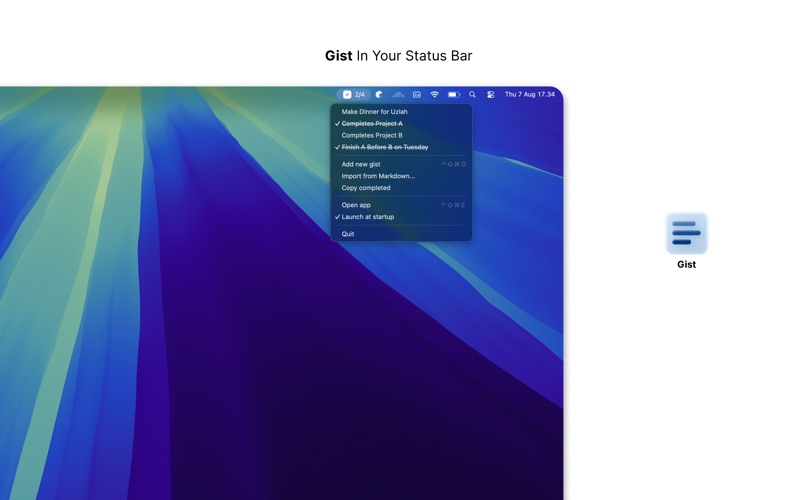Click the keyboard input menu bar icon

417,94
